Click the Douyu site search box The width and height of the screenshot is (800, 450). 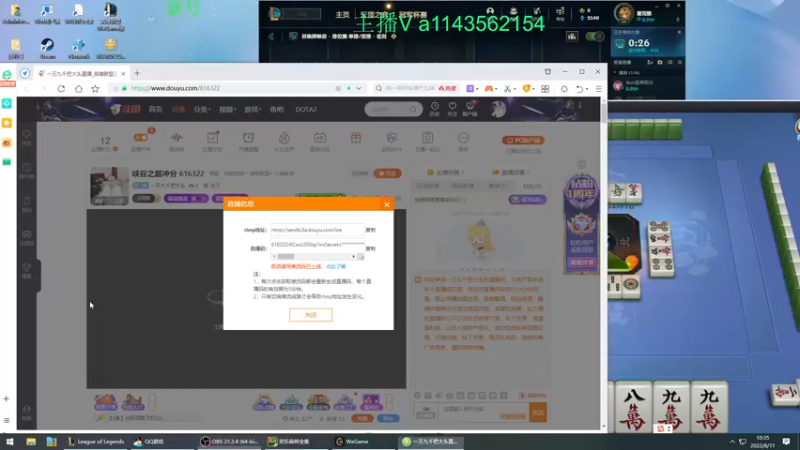393,109
